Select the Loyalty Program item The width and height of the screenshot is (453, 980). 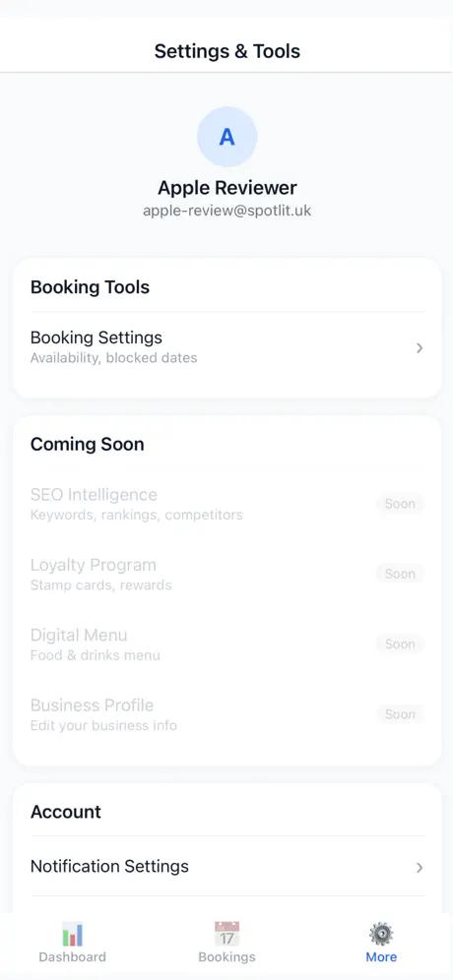pyautogui.click(x=227, y=575)
